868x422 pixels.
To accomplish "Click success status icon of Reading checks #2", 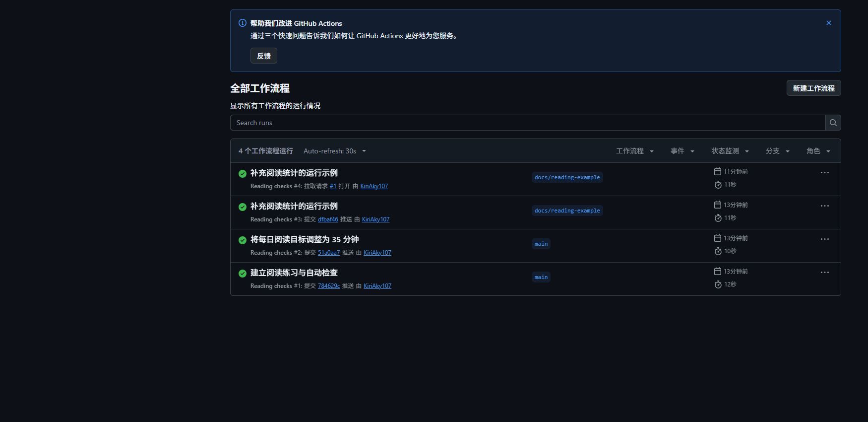I will pyautogui.click(x=243, y=240).
